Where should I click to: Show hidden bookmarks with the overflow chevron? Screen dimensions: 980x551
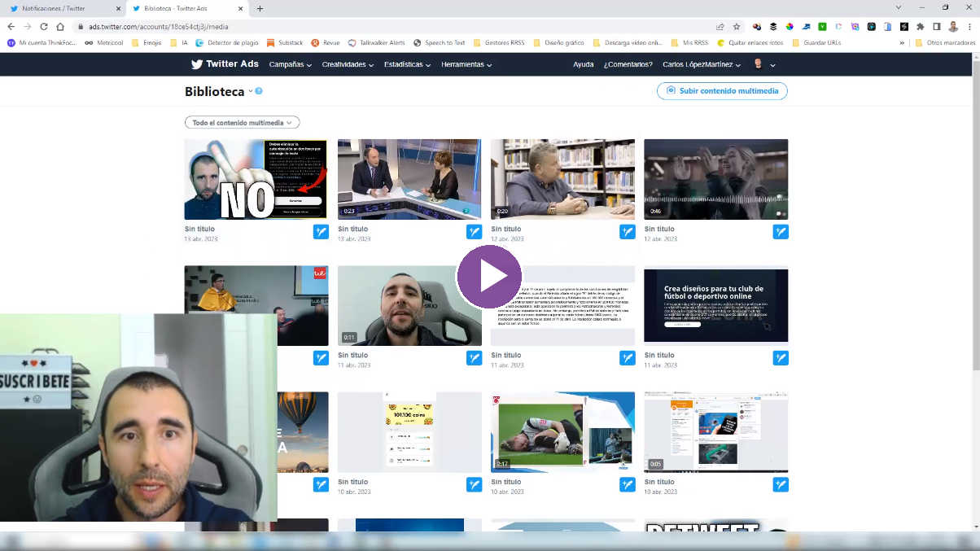tap(902, 42)
